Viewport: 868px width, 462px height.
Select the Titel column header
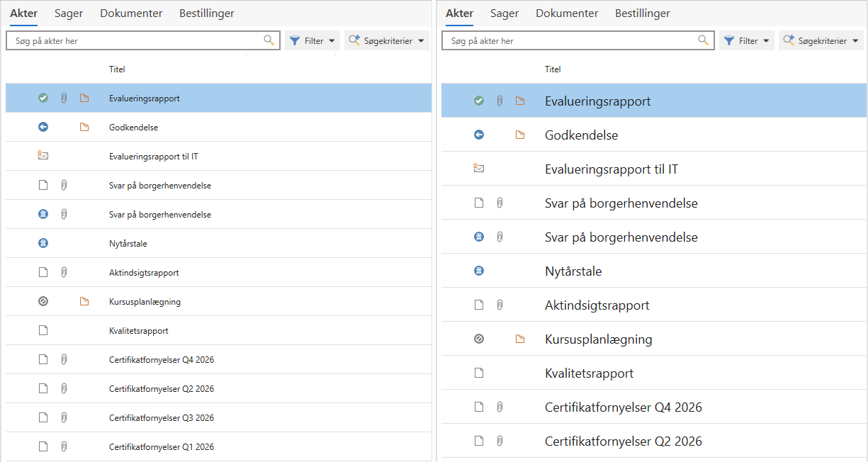pos(117,69)
